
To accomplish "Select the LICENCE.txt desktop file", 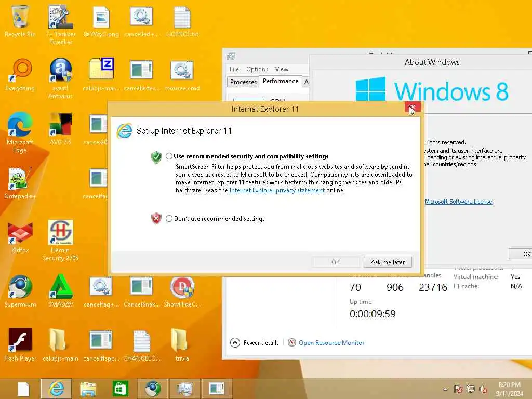I will click(182, 21).
